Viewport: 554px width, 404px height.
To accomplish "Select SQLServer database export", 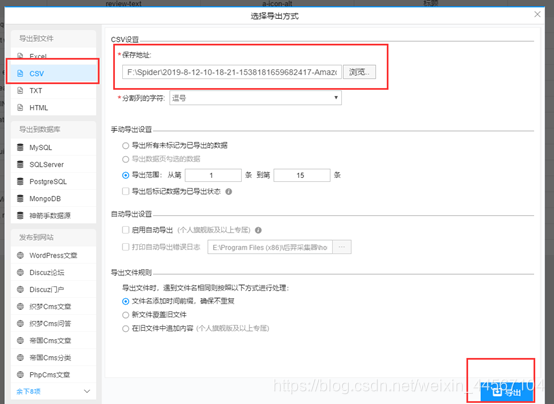I will pyautogui.click(x=53, y=164).
